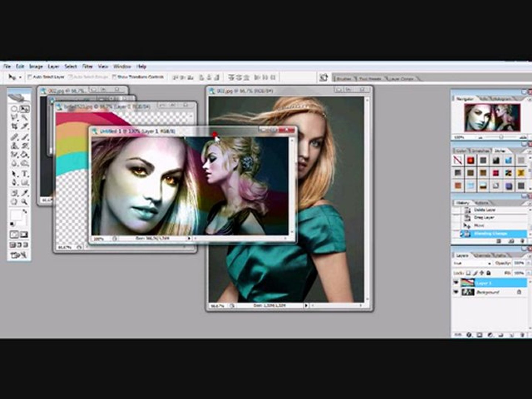Image resolution: width=532 pixels, height=399 pixels.
Task: Toggle lock position icon
Action: point(482,273)
